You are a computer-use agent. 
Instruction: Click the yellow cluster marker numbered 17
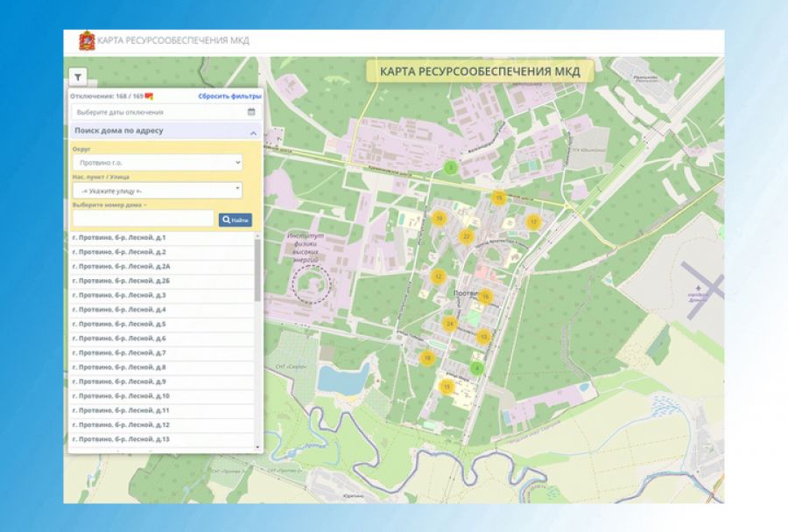pyautogui.click(x=533, y=222)
